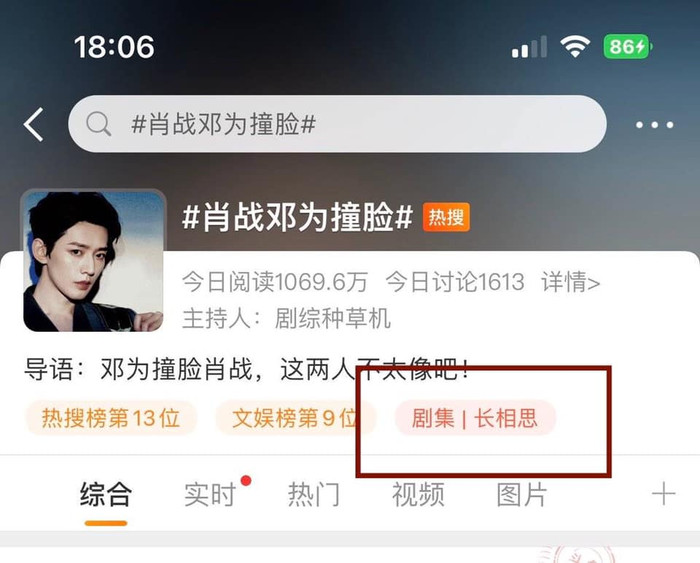Open the 剧集 | 长相思 tag
This screenshot has height=563, width=700.
click(x=475, y=418)
